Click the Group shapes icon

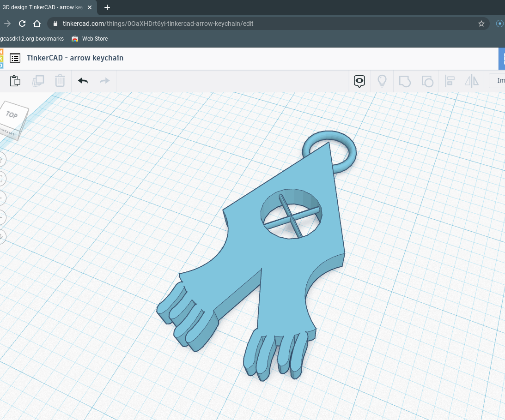click(x=404, y=81)
